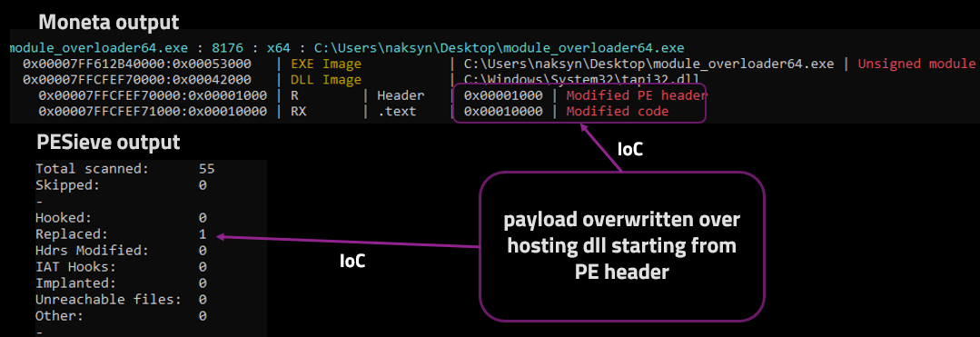Click the 'Other:' label

(59, 316)
